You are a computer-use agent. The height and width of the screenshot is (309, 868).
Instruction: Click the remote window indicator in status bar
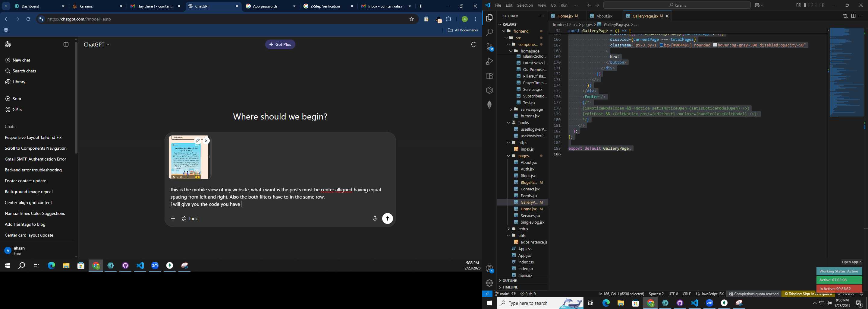[487, 294]
